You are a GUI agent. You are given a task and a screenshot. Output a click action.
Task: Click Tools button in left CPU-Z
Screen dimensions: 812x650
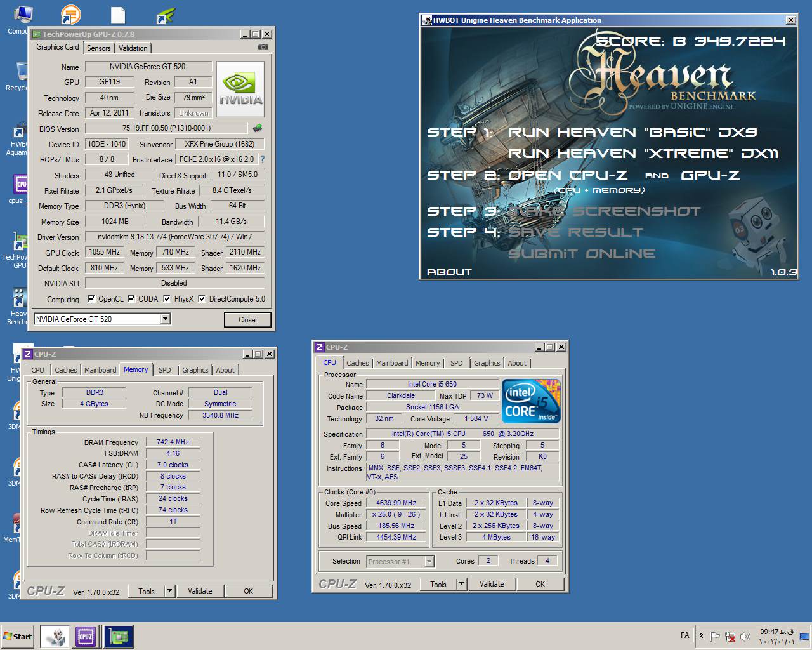(x=147, y=591)
